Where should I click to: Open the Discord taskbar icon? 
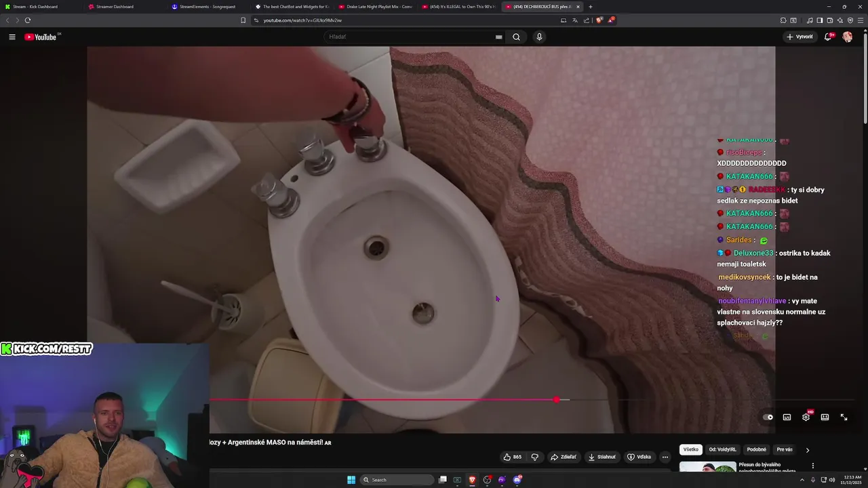click(517, 480)
